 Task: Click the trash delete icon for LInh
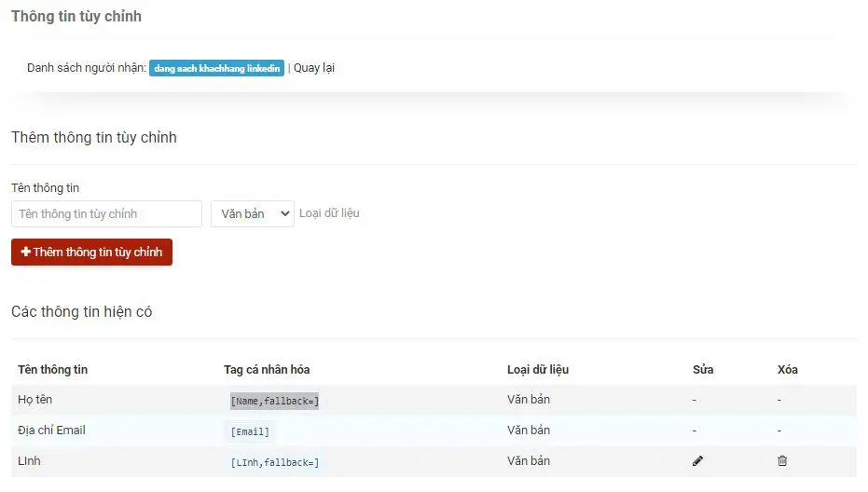tap(782, 460)
